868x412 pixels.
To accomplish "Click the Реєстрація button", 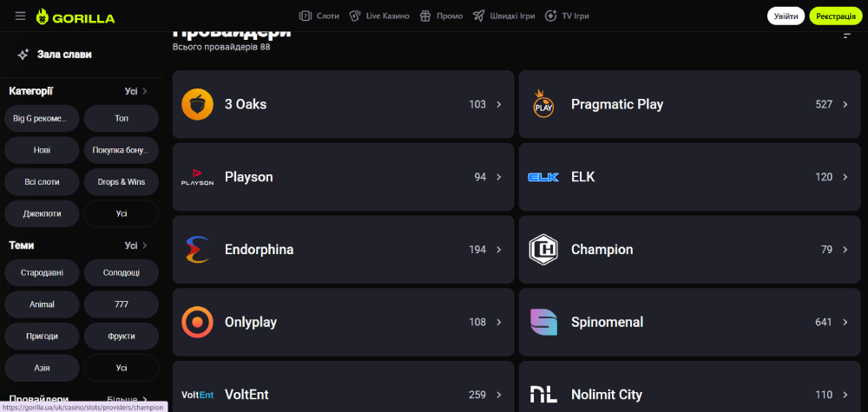I will coord(836,16).
